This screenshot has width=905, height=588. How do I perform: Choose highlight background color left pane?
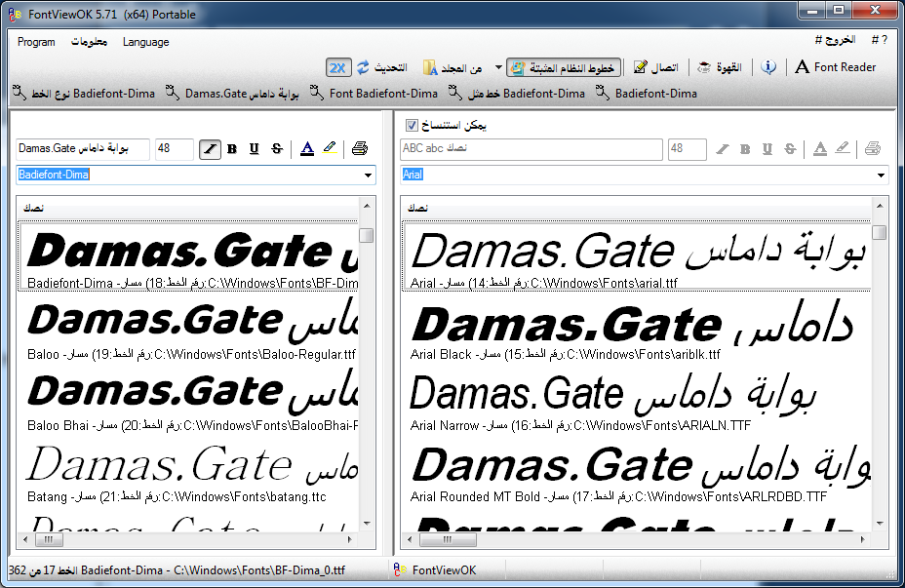coord(330,148)
